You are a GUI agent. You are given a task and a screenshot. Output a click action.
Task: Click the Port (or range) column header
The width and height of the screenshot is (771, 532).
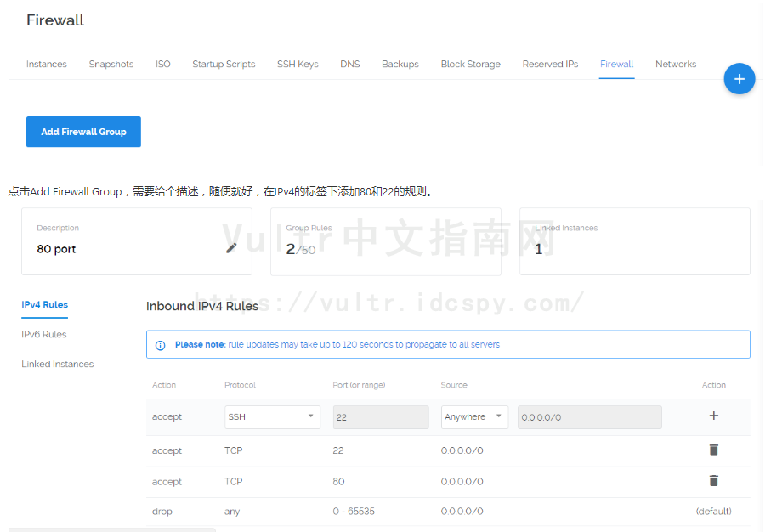pos(359,385)
